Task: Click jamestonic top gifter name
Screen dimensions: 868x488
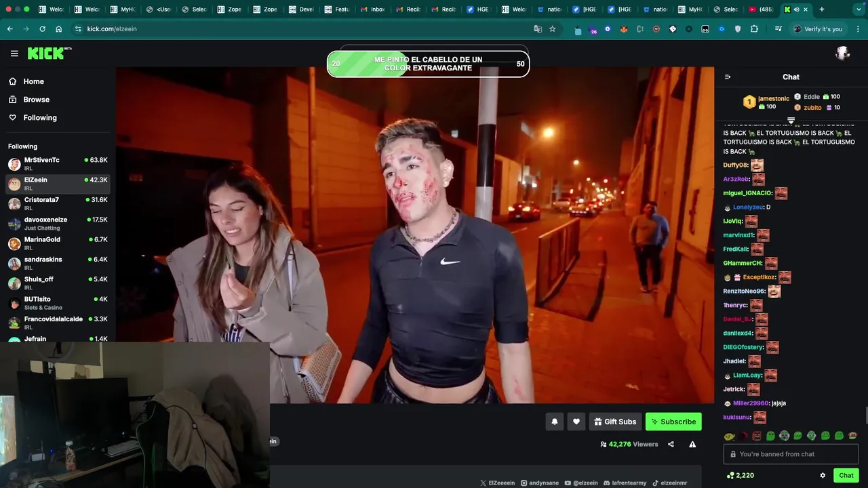Action: [774, 99]
